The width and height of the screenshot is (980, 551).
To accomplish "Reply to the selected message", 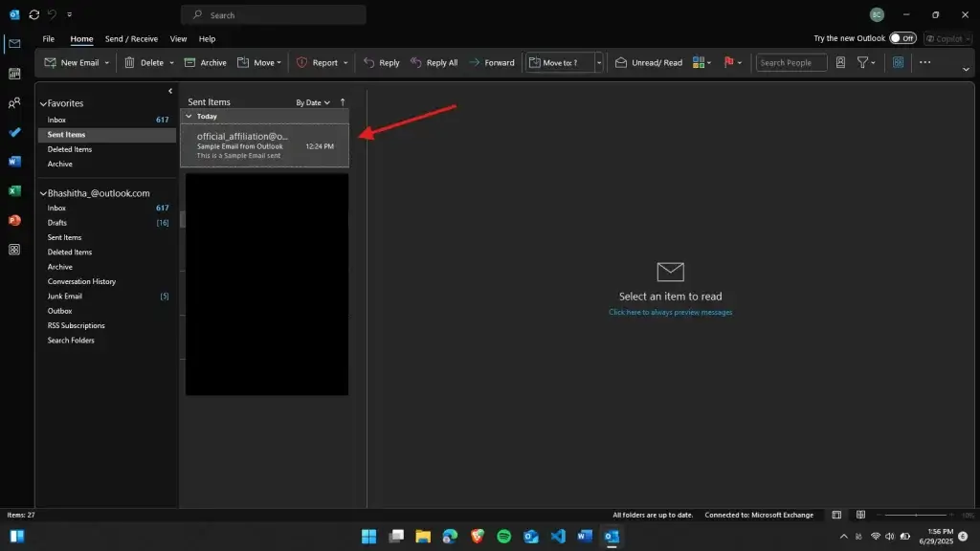I will pos(382,62).
